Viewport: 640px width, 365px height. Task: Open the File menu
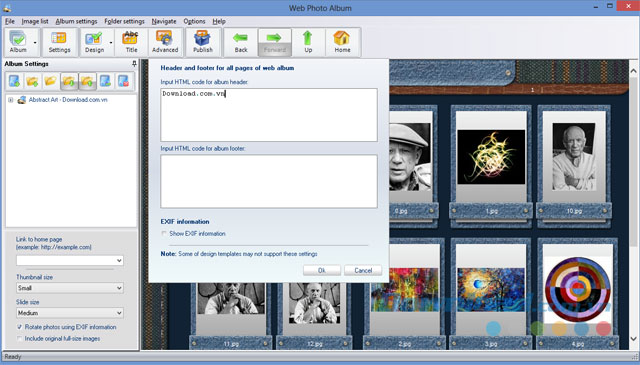point(9,21)
